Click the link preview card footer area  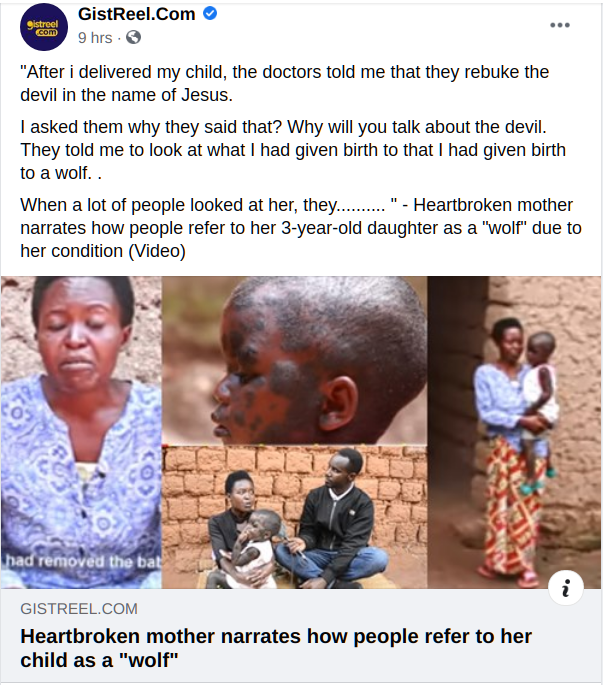click(301, 636)
